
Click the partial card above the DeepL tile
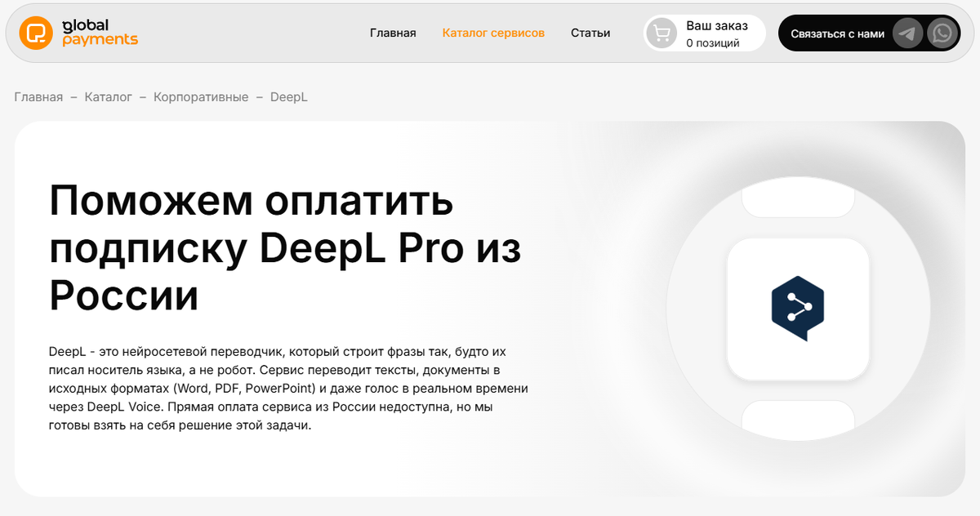[x=798, y=202]
